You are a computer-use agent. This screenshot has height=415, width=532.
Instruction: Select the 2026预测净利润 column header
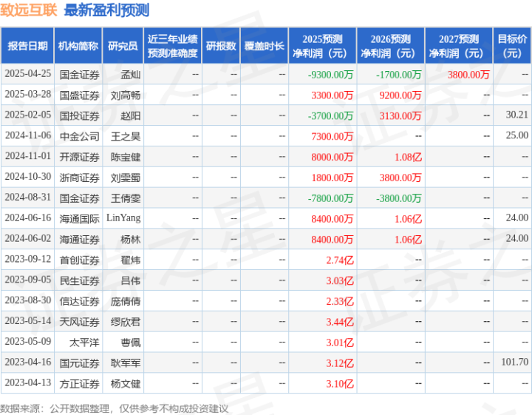[391, 46]
